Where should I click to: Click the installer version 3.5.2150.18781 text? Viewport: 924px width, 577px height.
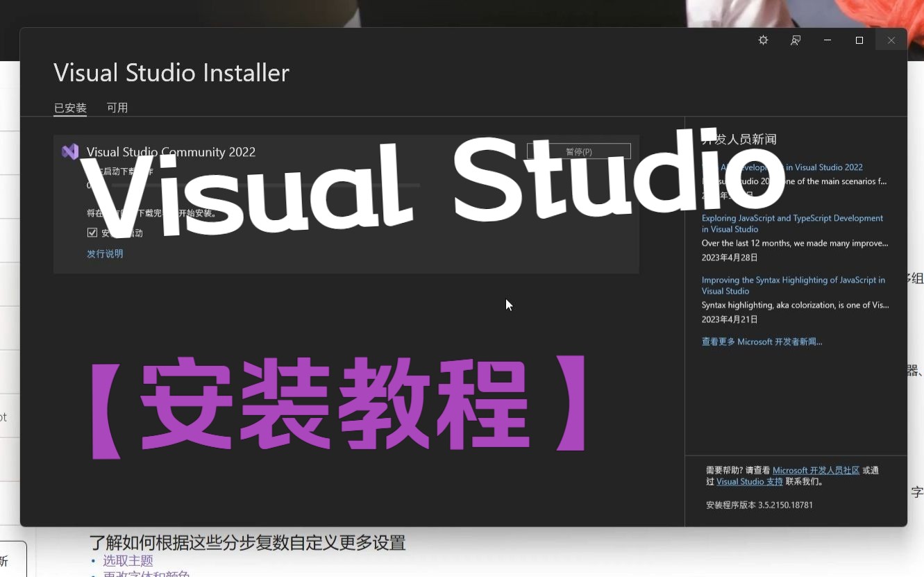pos(759,505)
